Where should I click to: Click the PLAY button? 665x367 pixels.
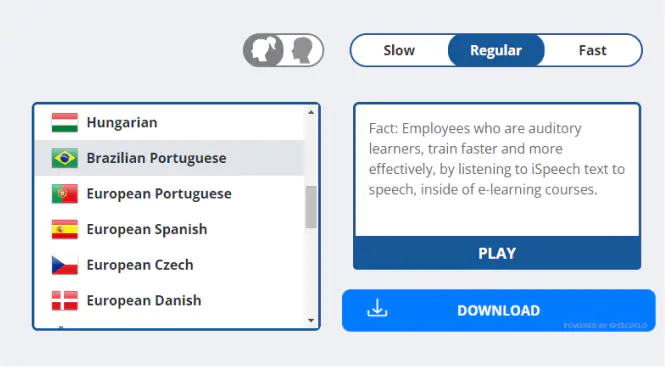click(497, 253)
